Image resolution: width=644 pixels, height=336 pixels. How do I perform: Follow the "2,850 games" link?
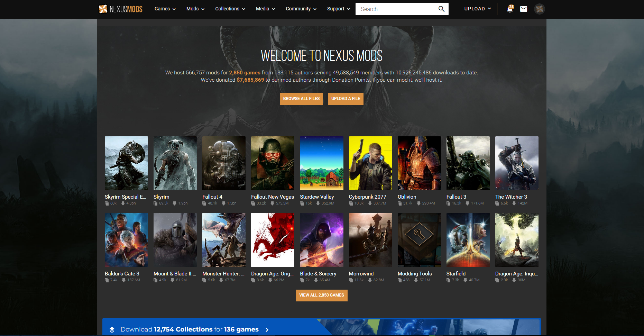click(245, 73)
